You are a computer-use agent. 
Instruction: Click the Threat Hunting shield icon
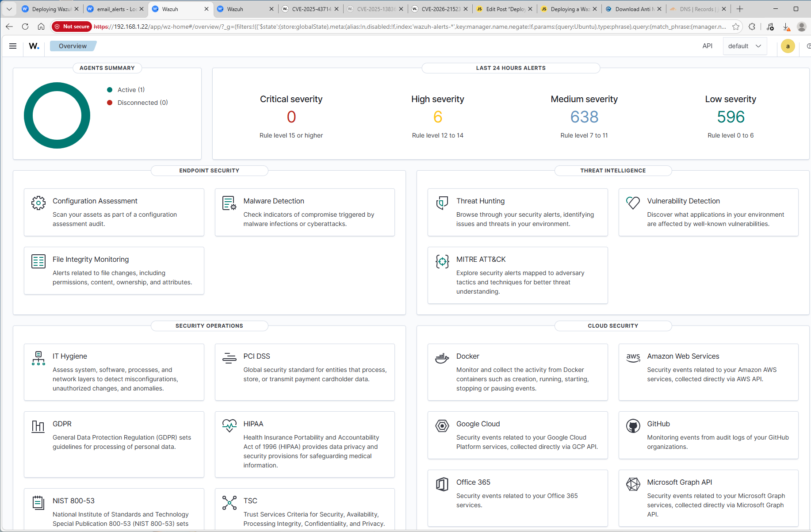(442, 203)
